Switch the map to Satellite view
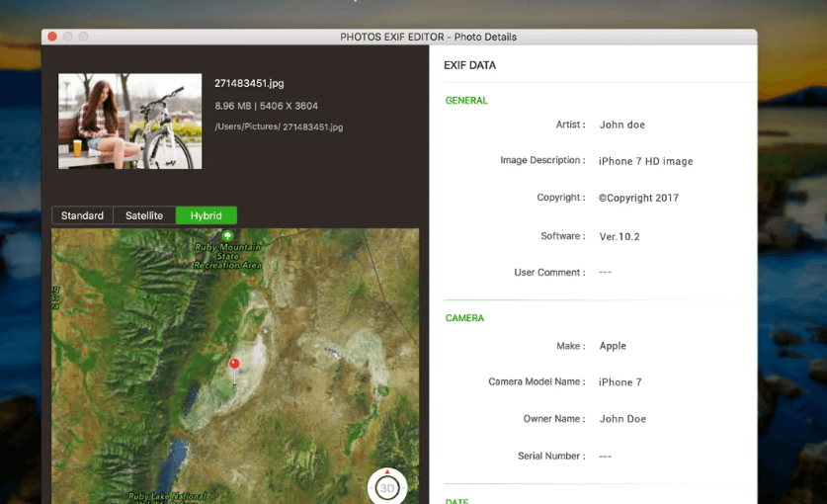 [144, 215]
